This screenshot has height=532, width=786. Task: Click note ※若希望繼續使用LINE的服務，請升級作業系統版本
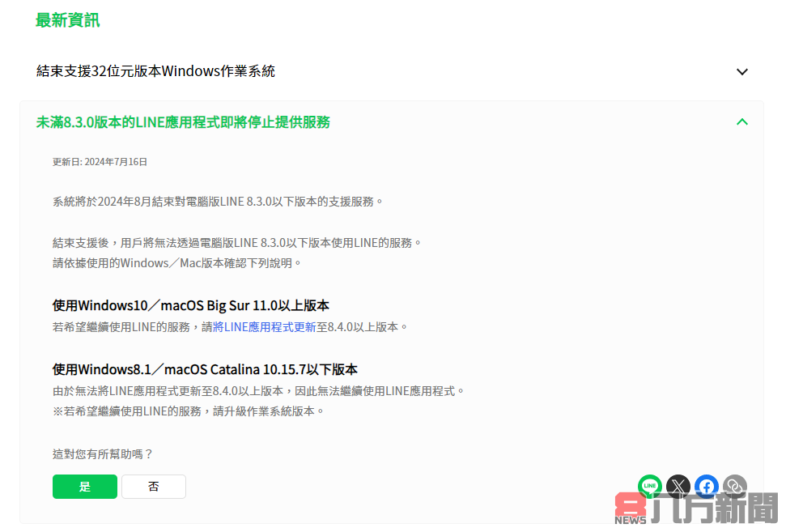[188, 411]
